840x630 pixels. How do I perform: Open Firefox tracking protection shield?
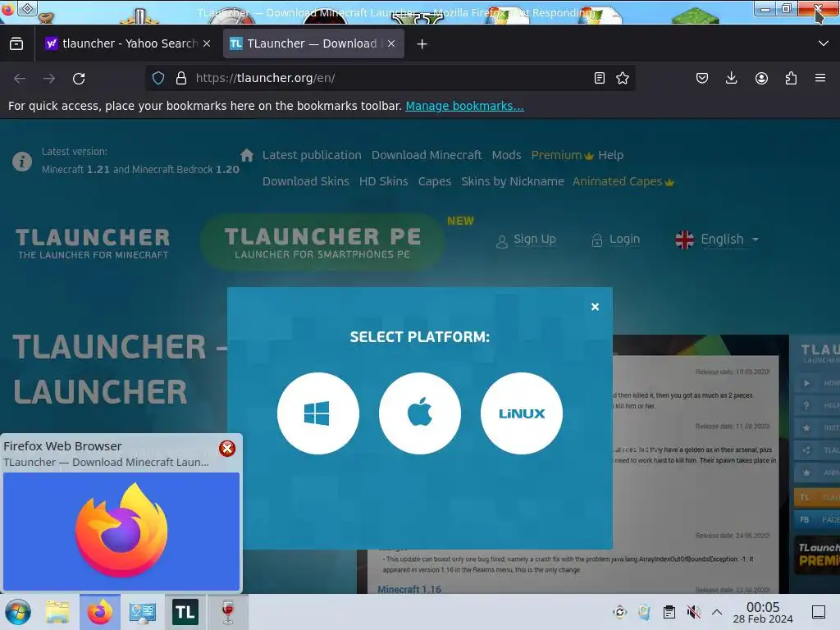(158, 78)
